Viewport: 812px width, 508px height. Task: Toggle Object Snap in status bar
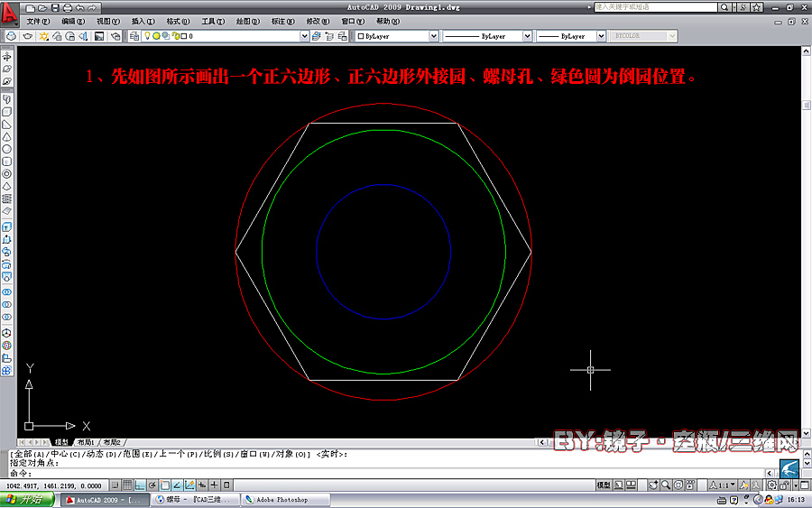[x=165, y=485]
